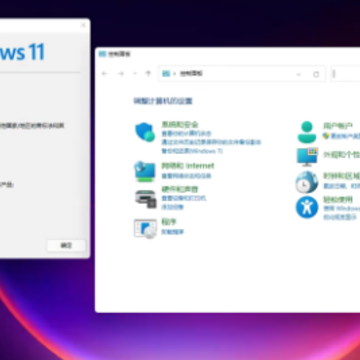Open Appearance and Personalization monitor icon

307,157
